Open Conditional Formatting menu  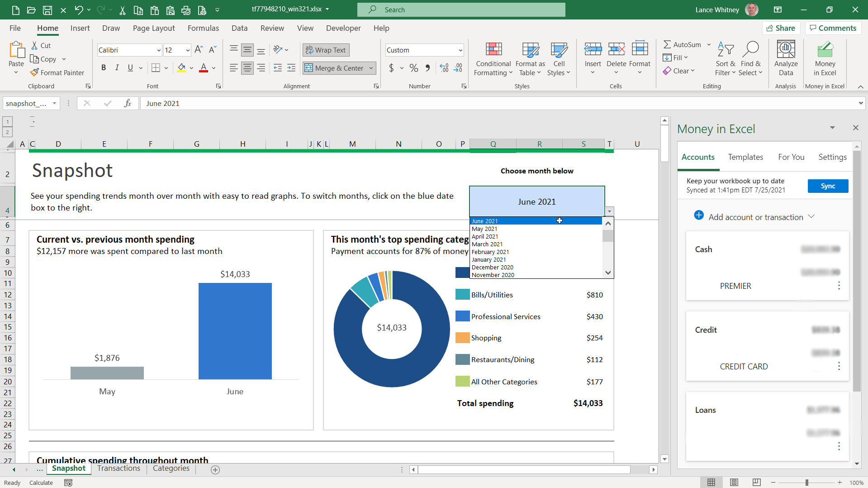point(493,59)
